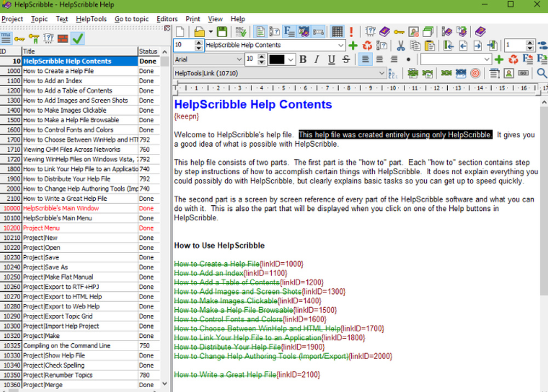The height and width of the screenshot is (392, 548).
Task: Open the HelpTools|Link (10710) dropdown
Action: pos(381,73)
